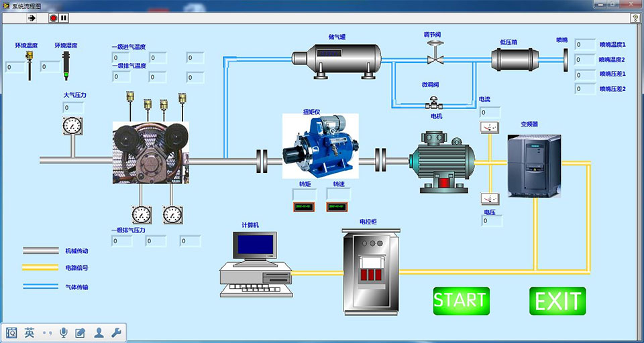
Task: Select the 扭矩仪 torque meter image
Action: tap(320, 148)
